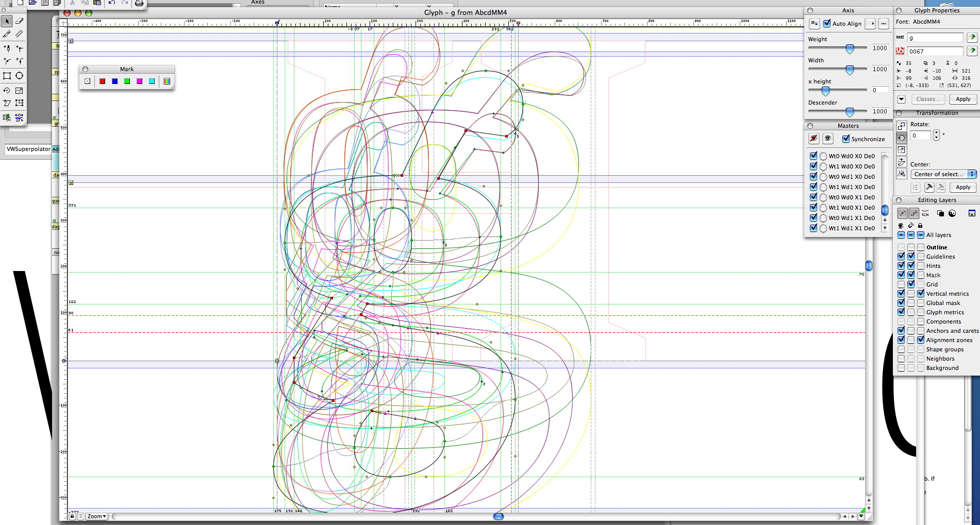
Task: Choose Mirror mode in Transformation panel
Action: (901, 174)
